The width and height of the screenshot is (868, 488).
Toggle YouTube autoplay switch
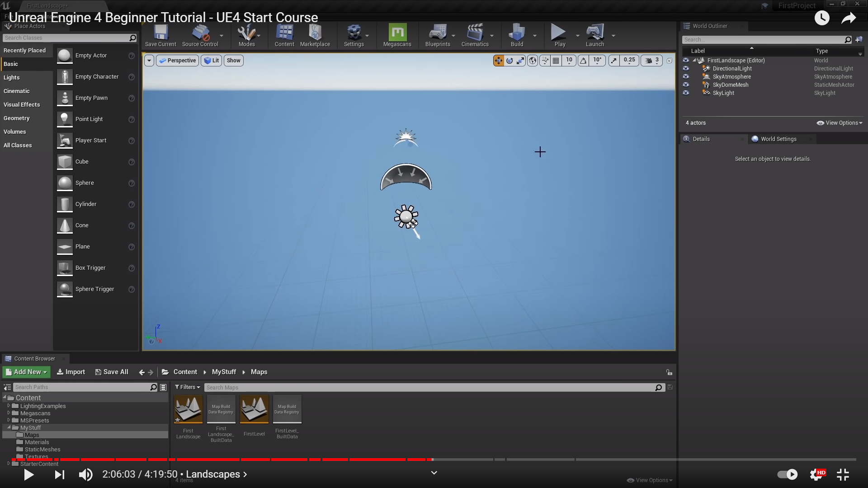(x=787, y=474)
